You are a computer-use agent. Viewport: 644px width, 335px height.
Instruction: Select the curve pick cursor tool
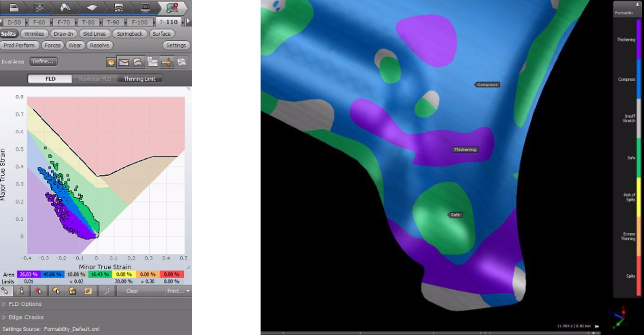(21, 291)
